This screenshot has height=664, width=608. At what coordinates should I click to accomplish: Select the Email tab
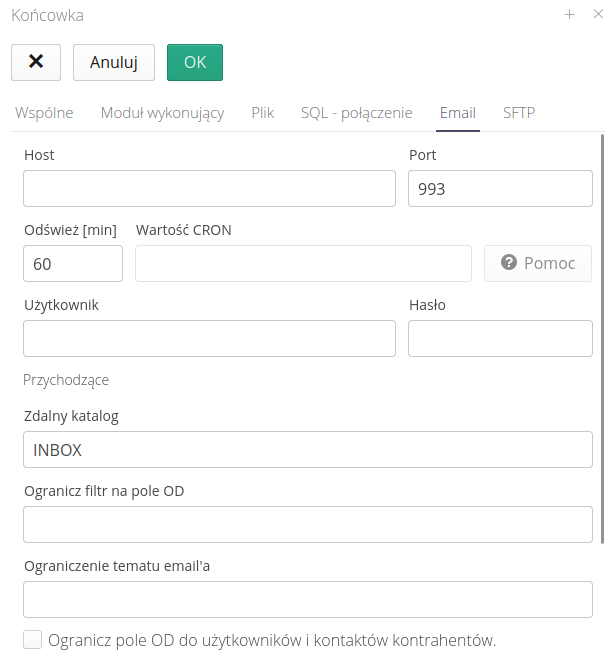tap(458, 113)
